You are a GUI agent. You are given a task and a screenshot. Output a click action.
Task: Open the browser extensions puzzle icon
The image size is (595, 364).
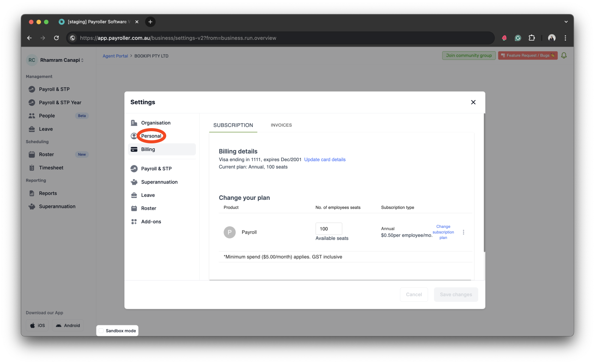pos(532,38)
